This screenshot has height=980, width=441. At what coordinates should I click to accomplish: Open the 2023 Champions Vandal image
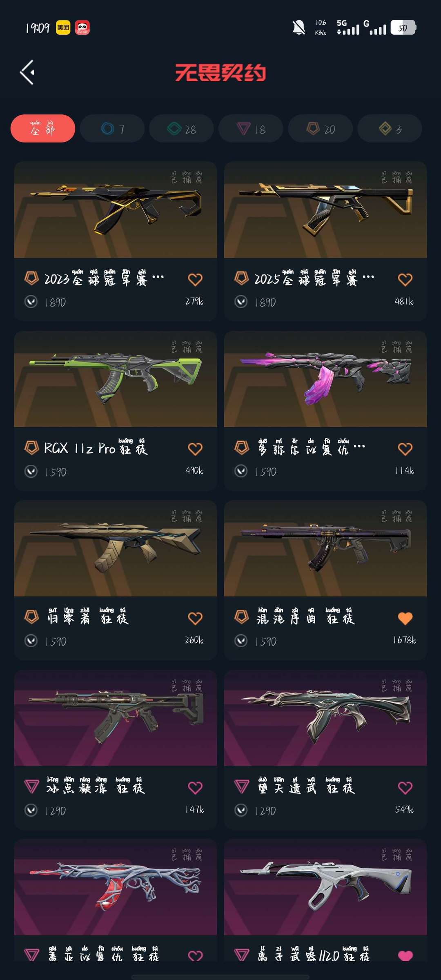tap(116, 210)
